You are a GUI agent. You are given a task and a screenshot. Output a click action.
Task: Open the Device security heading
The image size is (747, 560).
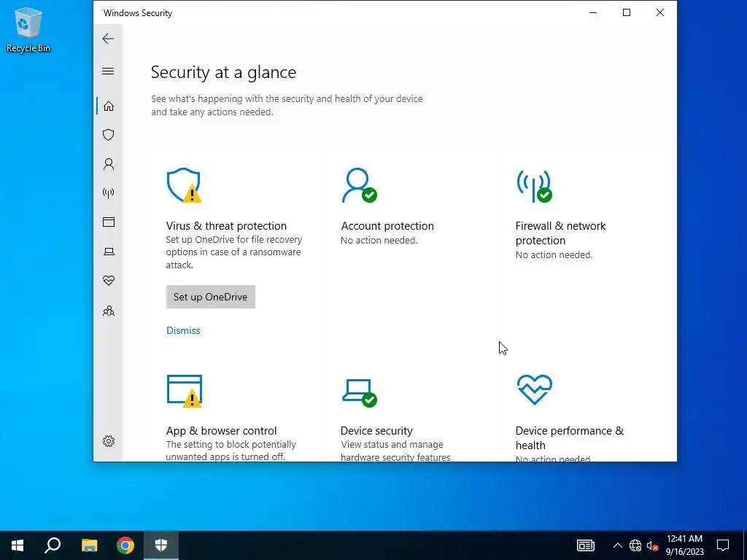[376, 430]
